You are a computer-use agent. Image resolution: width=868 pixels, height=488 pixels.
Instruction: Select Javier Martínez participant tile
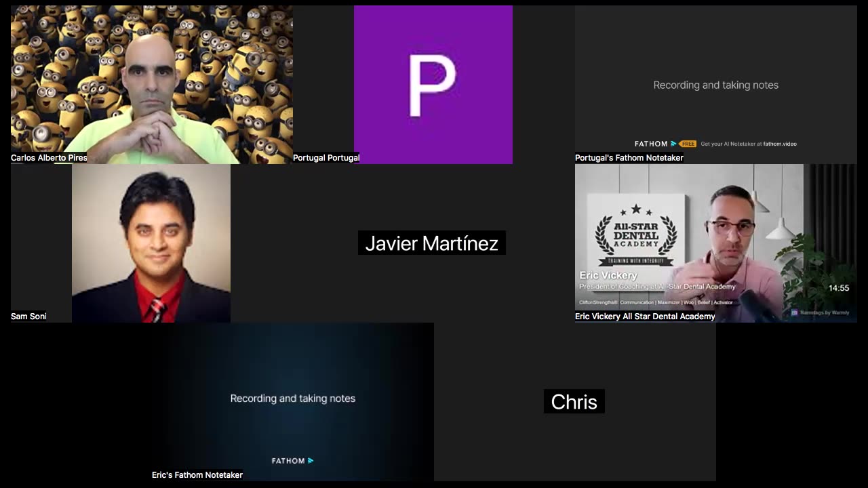click(x=433, y=243)
